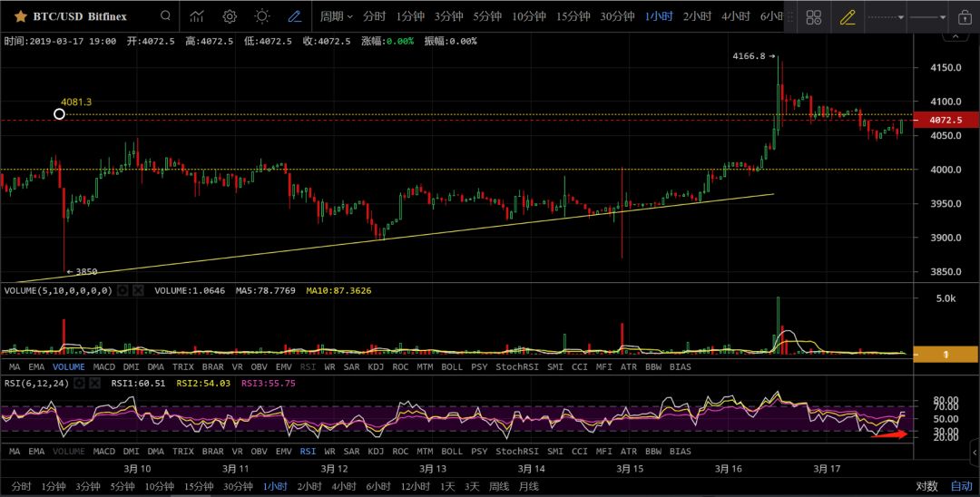Image resolution: width=980 pixels, height=497 pixels.
Task: Open the solid line width dropdown
Action: [x=928, y=17]
